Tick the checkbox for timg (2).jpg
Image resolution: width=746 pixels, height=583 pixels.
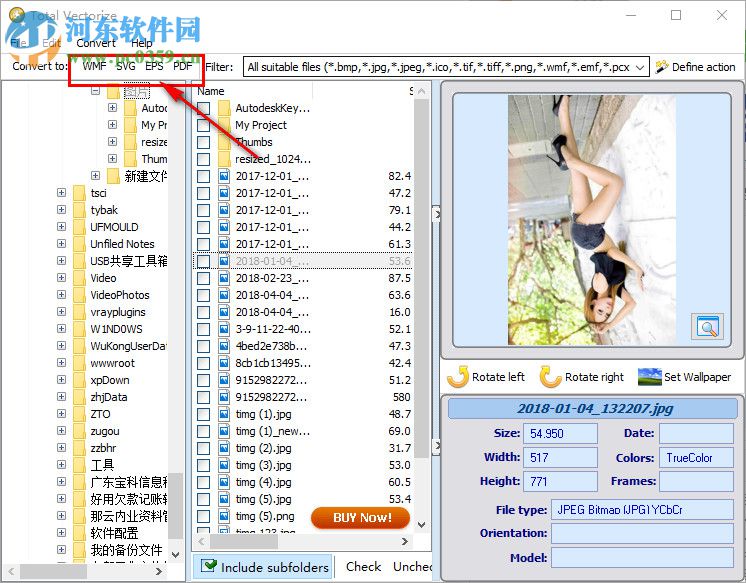pos(204,448)
